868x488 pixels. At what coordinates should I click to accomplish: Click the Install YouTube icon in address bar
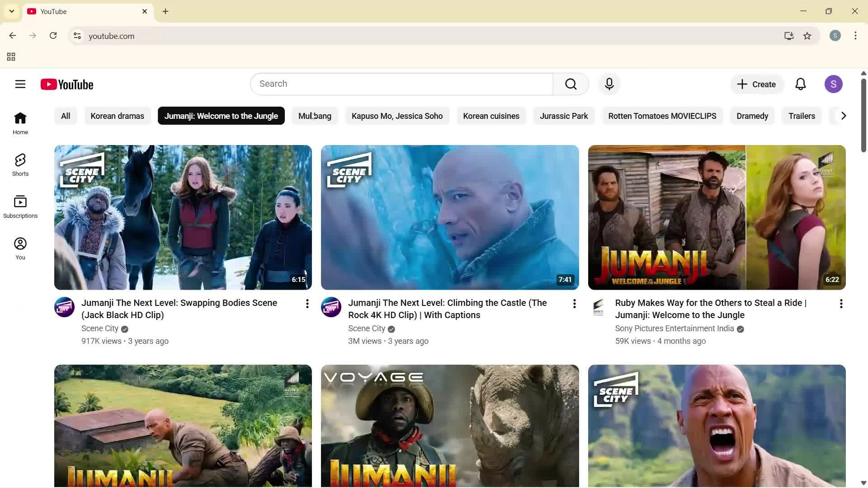pyautogui.click(x=789, y=36)
